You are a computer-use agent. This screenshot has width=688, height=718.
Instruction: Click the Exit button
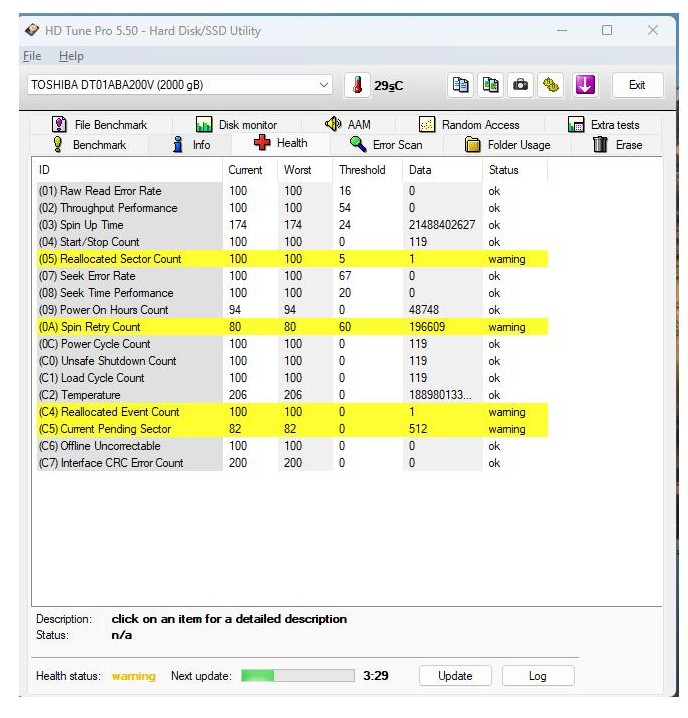[637, 85]
